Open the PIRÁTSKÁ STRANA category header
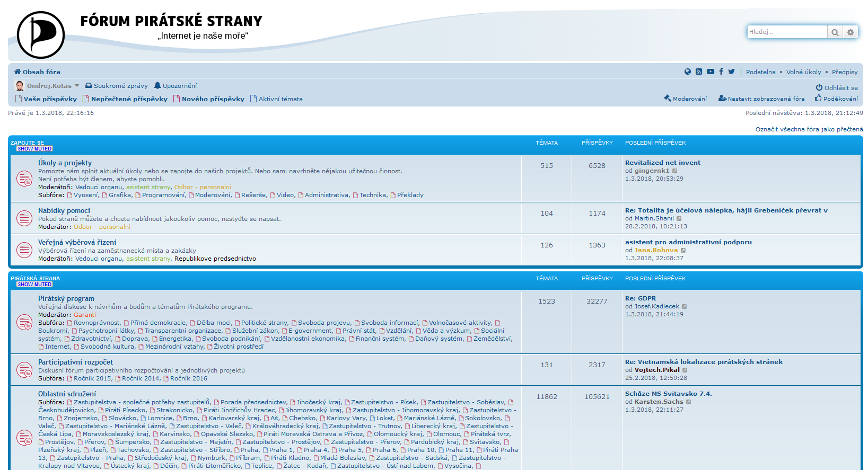The image size is (868, 470). [x=36, y=279]
